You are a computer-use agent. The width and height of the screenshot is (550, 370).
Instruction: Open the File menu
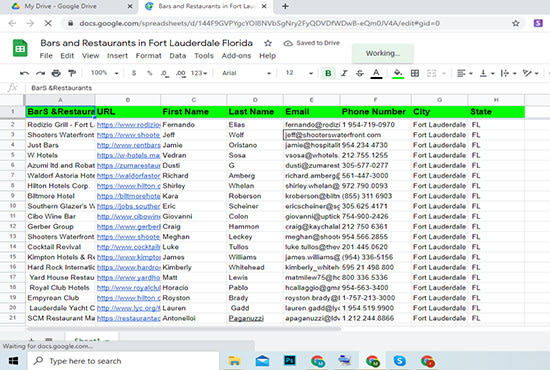tap(46, 56)
